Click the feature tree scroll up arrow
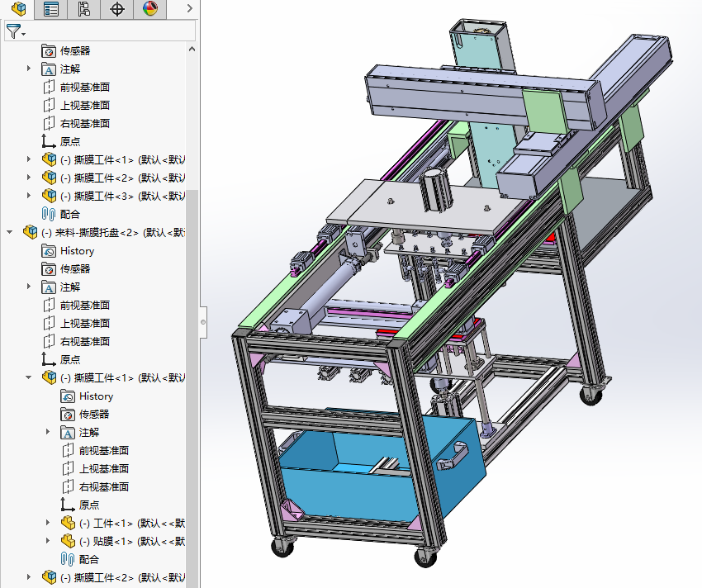 pyautogui.click(x=192, y=50)
